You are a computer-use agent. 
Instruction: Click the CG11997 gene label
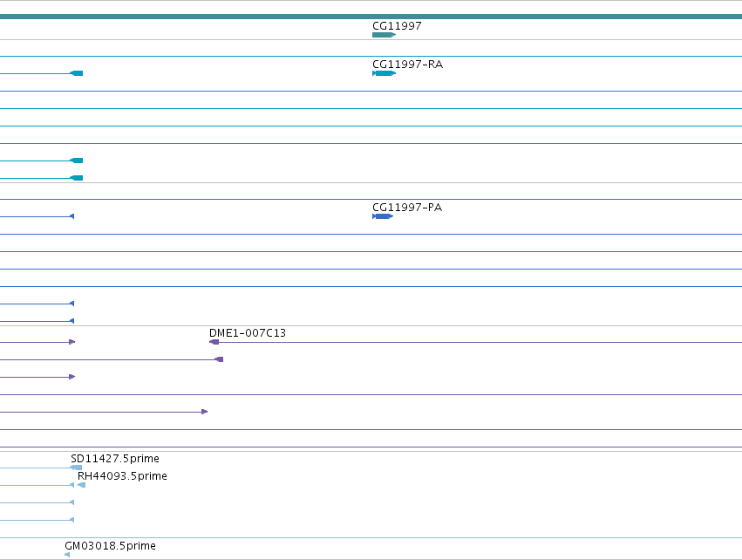tap(397, 25)
